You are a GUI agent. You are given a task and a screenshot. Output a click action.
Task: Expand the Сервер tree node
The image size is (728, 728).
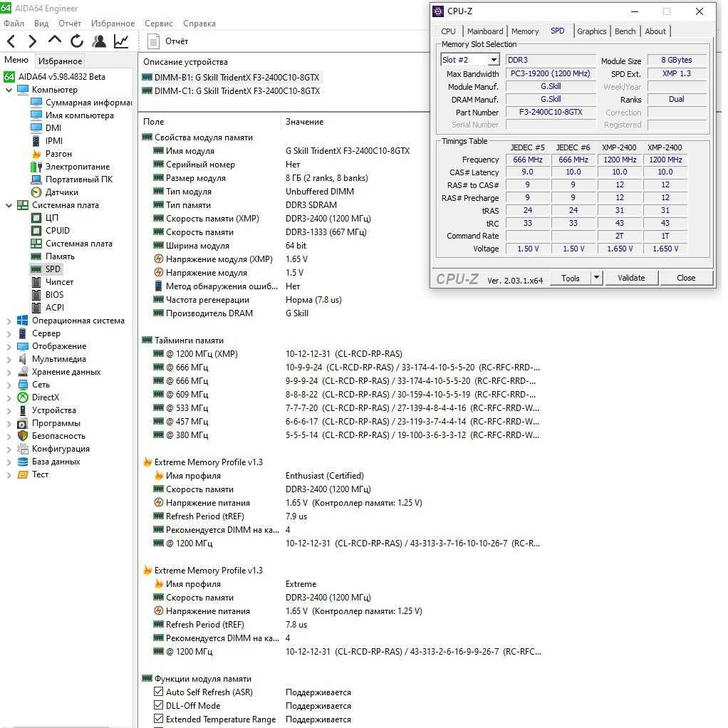click(x=9, y=333)
